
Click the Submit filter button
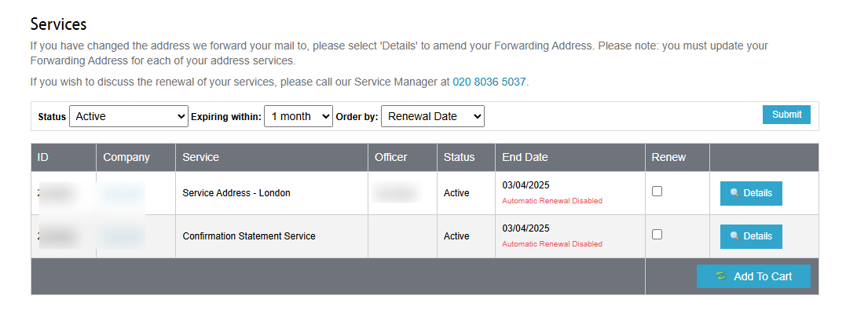click(x=786, y=115)
